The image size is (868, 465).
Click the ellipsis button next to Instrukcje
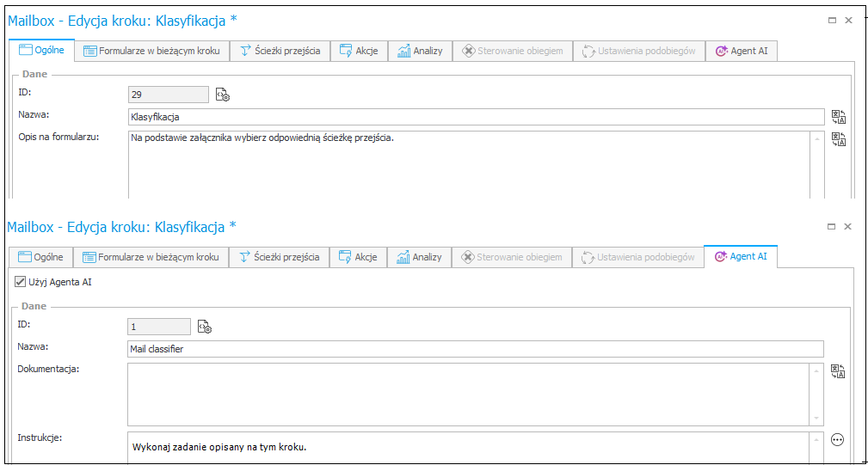(x=837, y=439)
